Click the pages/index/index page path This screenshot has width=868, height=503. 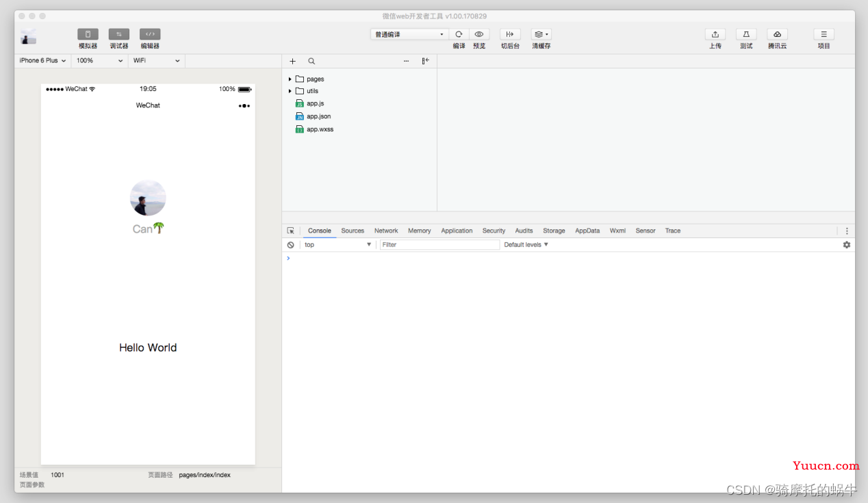click(205, 475)
